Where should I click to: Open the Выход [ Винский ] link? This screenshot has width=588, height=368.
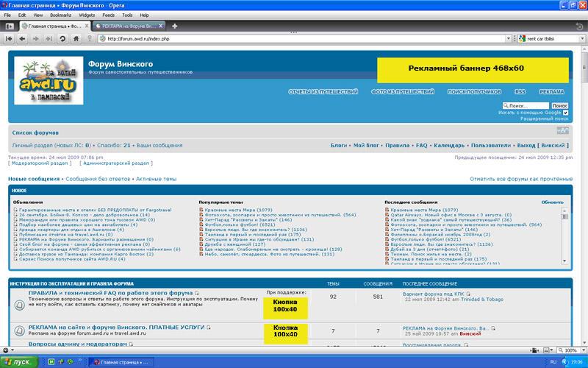(543, 145)
